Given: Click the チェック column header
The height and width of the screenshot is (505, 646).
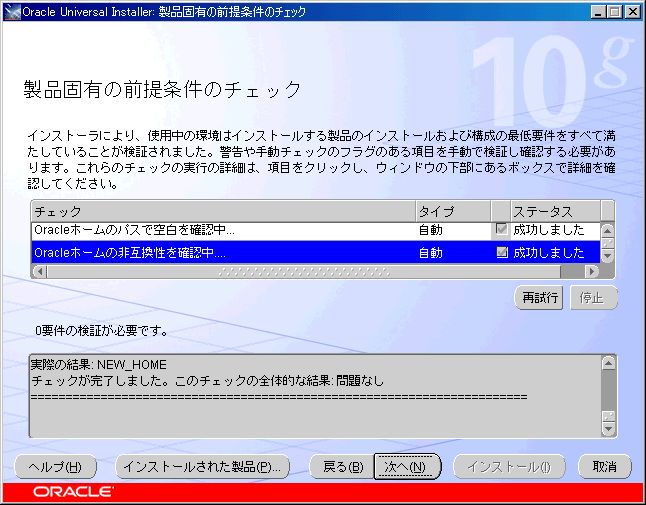Looking at the screenshot, I should click(x=224, y=211).
